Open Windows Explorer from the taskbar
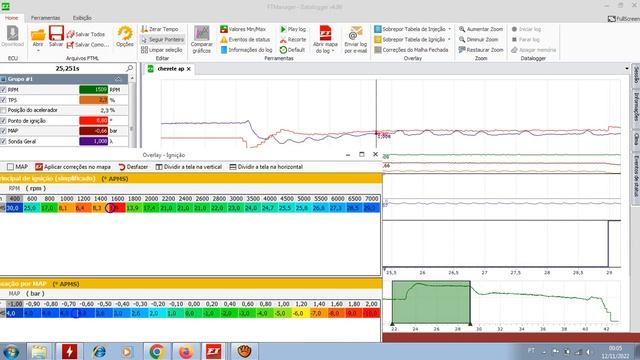Screen dimensions: 640x360 40,351
